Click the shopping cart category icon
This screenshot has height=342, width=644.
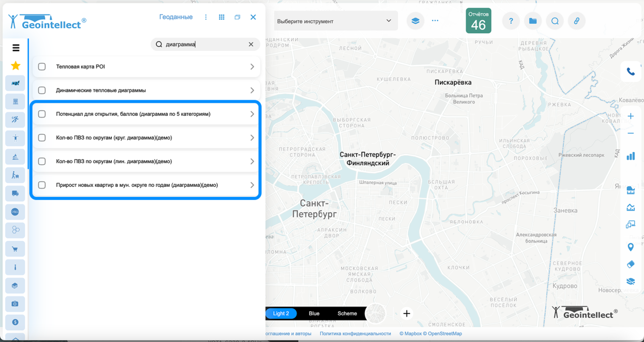pos(15,249)
